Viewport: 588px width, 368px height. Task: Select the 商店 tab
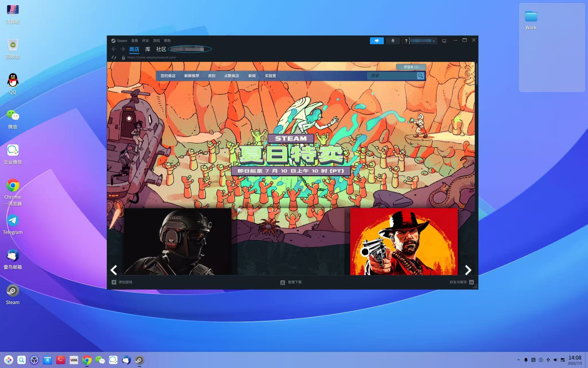134,49
